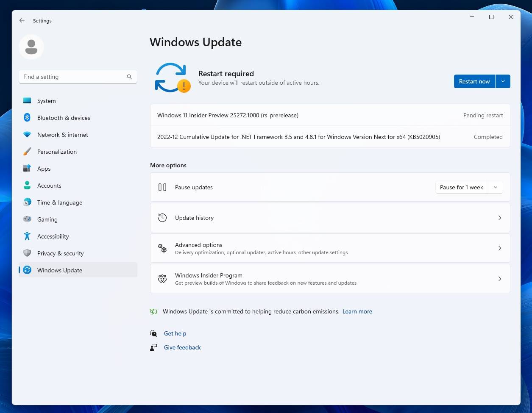532x413 pixels.
Task: Open Update history
Action: pos(331,218)
